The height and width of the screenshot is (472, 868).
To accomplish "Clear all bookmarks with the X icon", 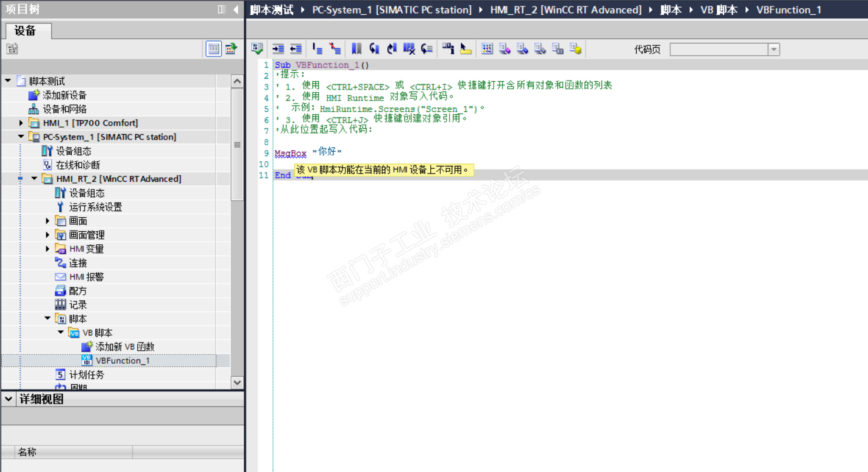I will click(410, 49).
